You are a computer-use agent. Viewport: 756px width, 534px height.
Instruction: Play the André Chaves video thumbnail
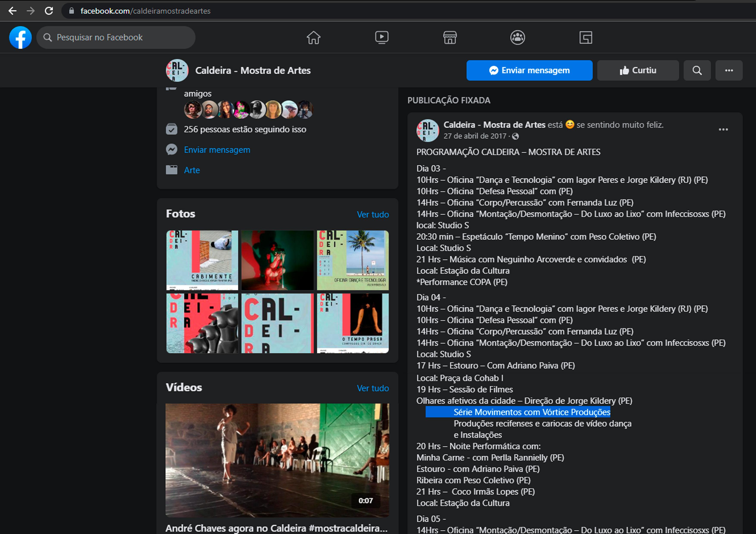277,460
